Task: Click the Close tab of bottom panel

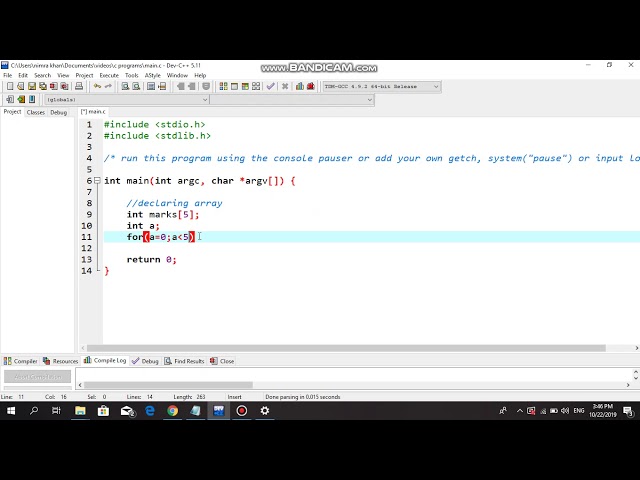Action: point(222,361)
